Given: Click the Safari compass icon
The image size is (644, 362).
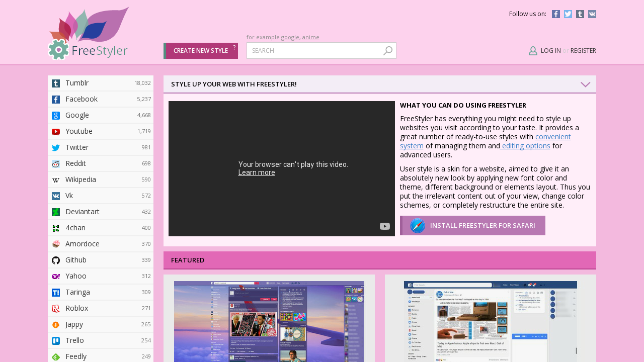Looking at the screenshot, I should [x=418, y=226].
